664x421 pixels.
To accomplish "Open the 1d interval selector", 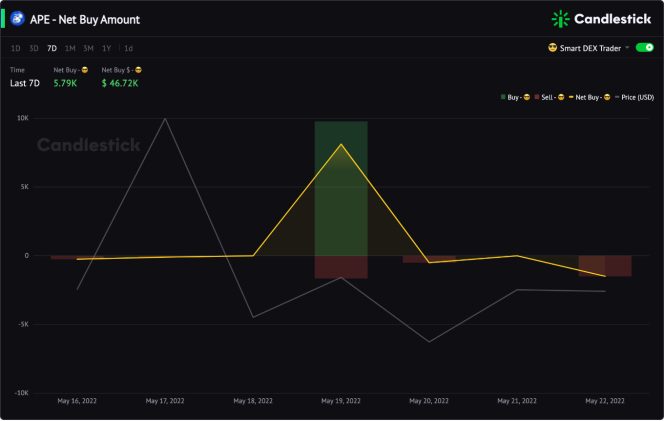I will [128, 48].
